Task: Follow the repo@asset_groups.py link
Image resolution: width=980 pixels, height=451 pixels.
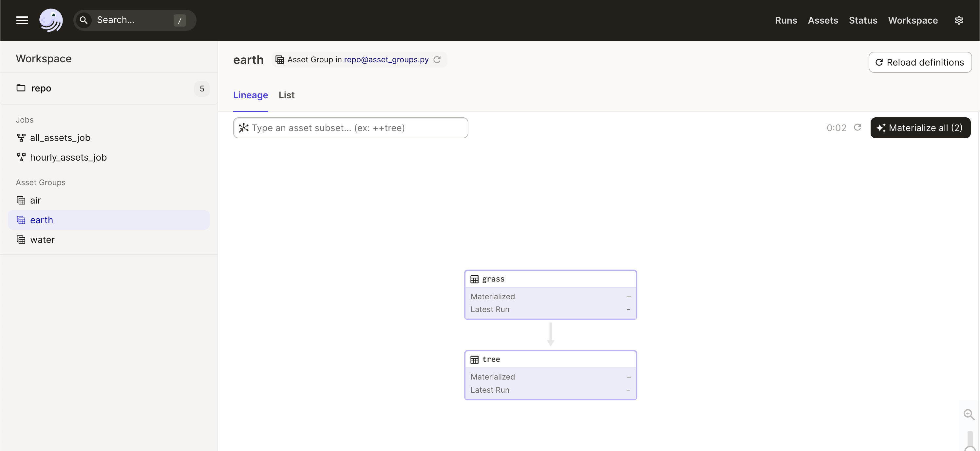Action: [386, 60]
